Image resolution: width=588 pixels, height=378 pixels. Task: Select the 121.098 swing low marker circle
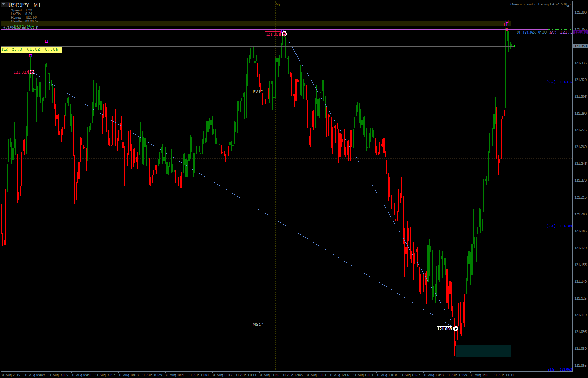pyautogui.click(x=456, y=329)
